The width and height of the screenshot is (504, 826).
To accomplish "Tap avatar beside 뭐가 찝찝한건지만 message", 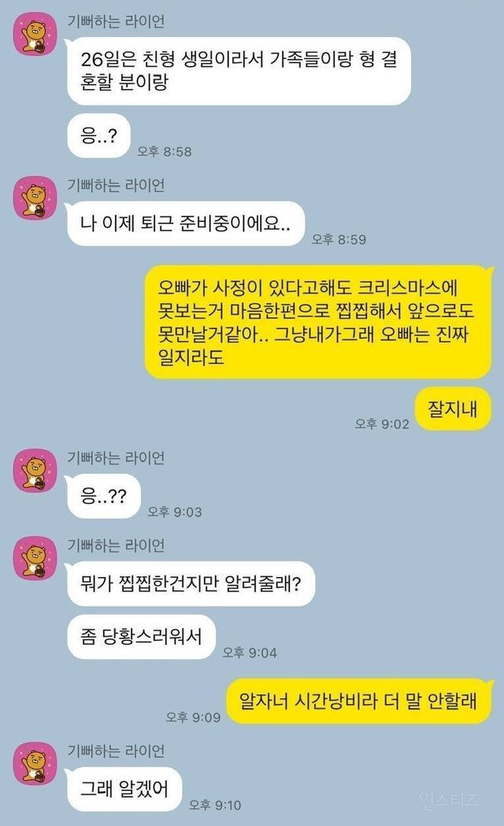I will point(35,557).
